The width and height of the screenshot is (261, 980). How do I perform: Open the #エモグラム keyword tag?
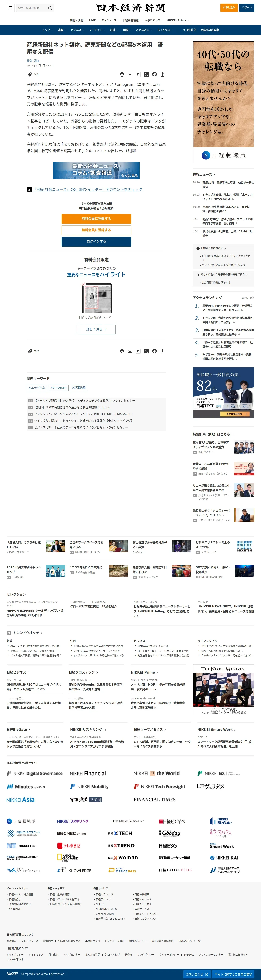click(x=37, y=388)
